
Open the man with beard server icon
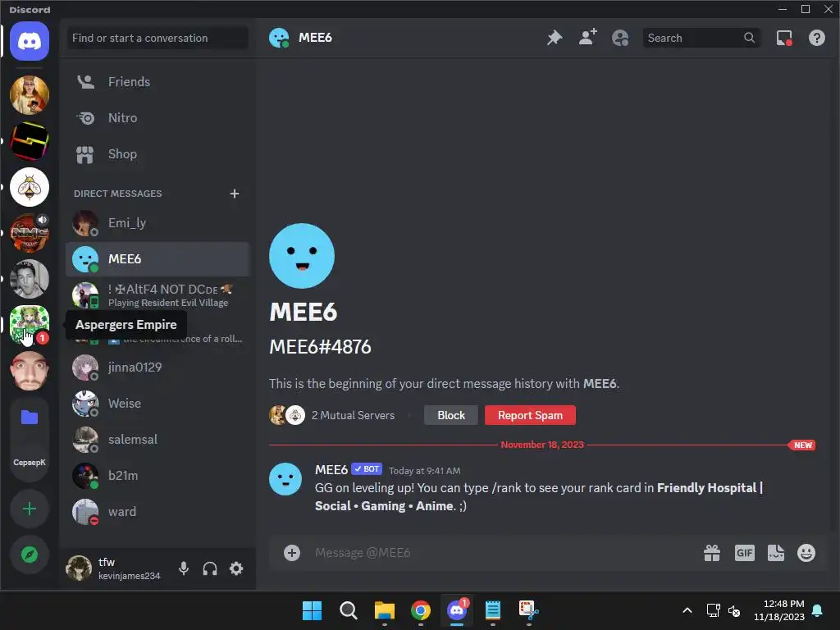pyautogui.click(x=30, y=371)
